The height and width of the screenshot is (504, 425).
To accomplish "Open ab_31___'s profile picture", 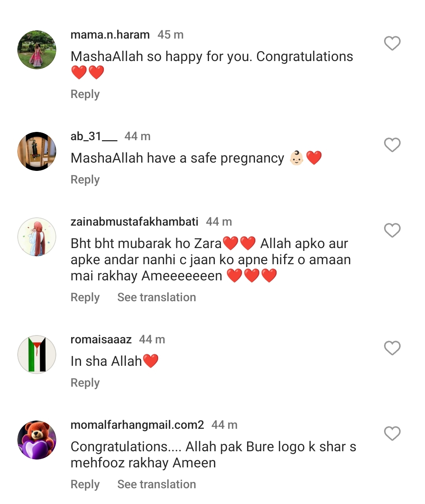I will point(37,151).
